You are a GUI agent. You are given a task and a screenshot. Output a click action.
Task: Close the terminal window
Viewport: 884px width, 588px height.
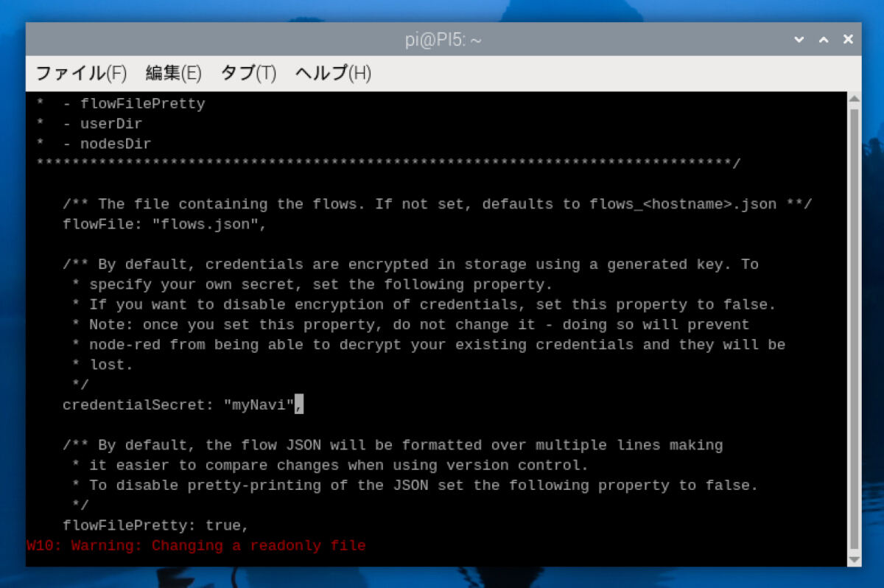pyautogui.click(x=848, y=40)
